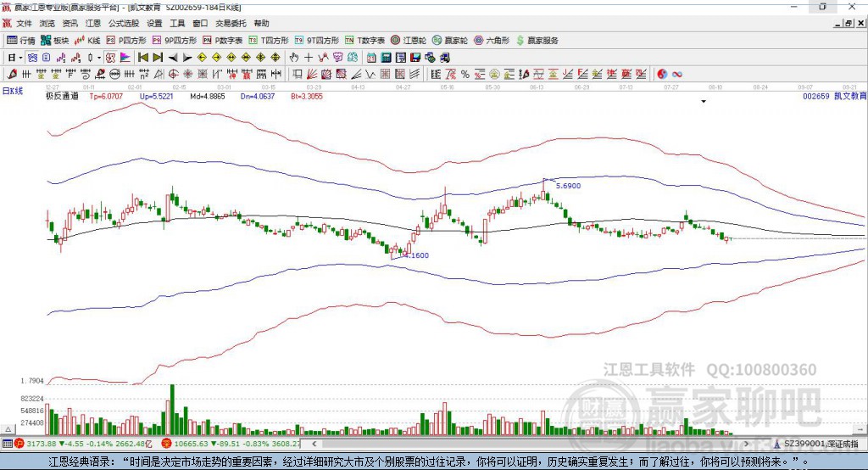
Task: Click the Bt=3.3055 value
Action: point(307,97)
